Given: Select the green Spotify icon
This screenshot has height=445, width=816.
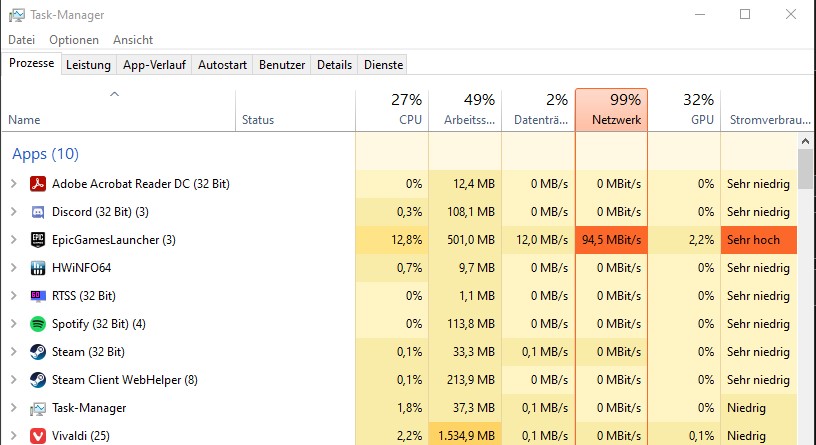Looking at the screenshot, I should click(37, 324).
